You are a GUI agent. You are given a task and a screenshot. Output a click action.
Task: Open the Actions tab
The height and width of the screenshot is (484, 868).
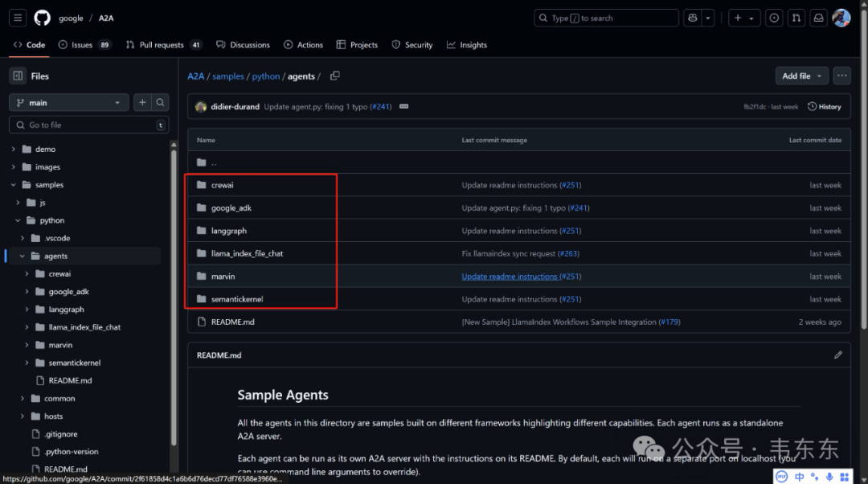[303, 45]
